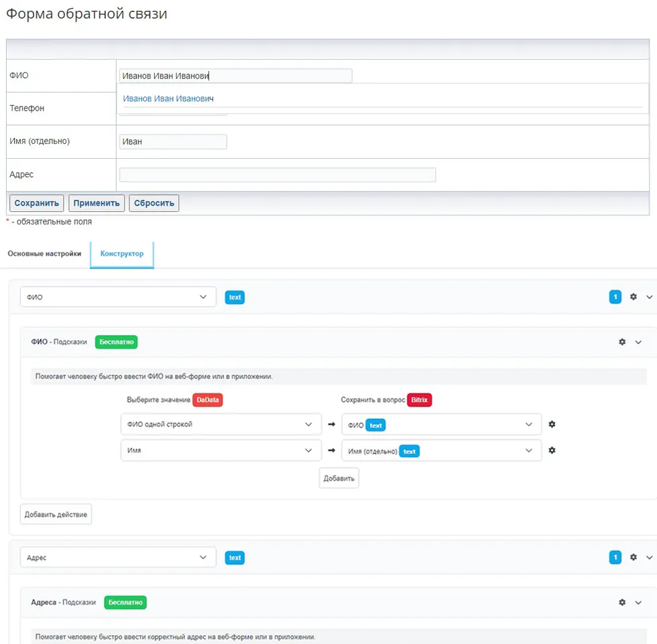
Task: Choose suggestion 'Иванов Иван Иванович'
Action: pyautogui.click(x=168, y=99)
